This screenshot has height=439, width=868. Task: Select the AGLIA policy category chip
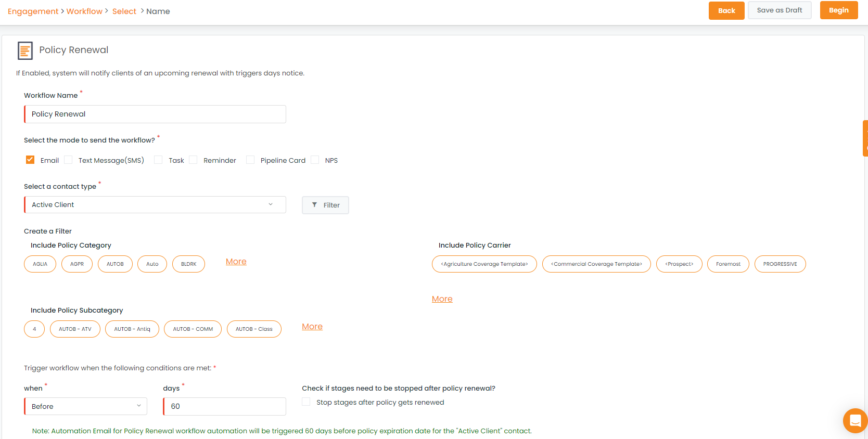(40, 264)
